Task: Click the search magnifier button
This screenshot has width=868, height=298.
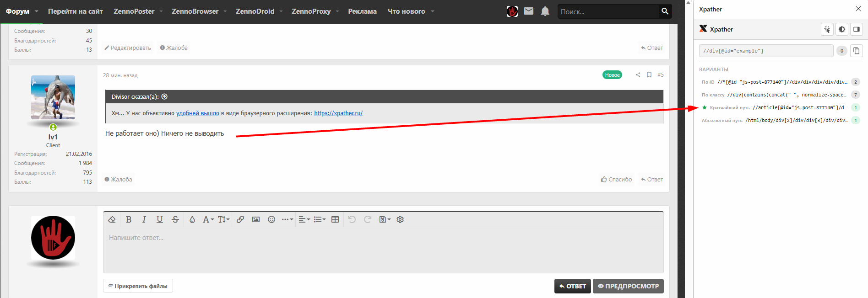Action: (665, 11)
